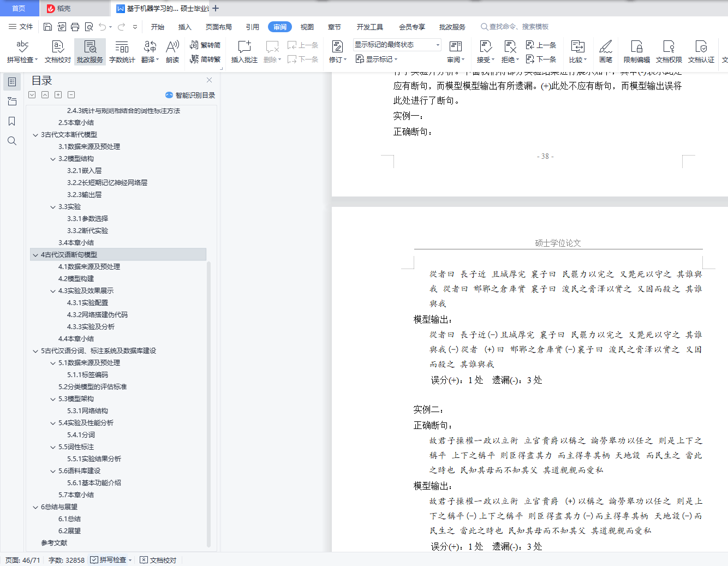Click the minus box icon in 目录 panel
Screen dimensions: 728x566
click(71, 95)
